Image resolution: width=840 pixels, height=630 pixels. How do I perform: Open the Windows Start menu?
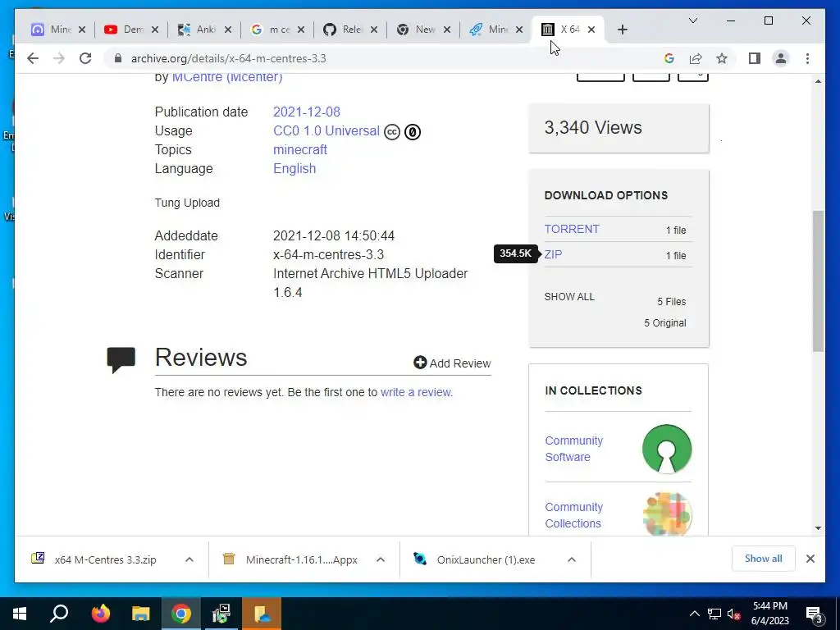click(x=20, y=614)
